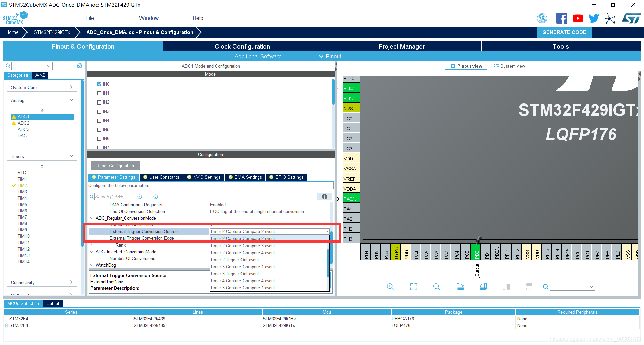Click the GENERATE CODE button
This screenshot has width=644, height=345.
(564, 32)
